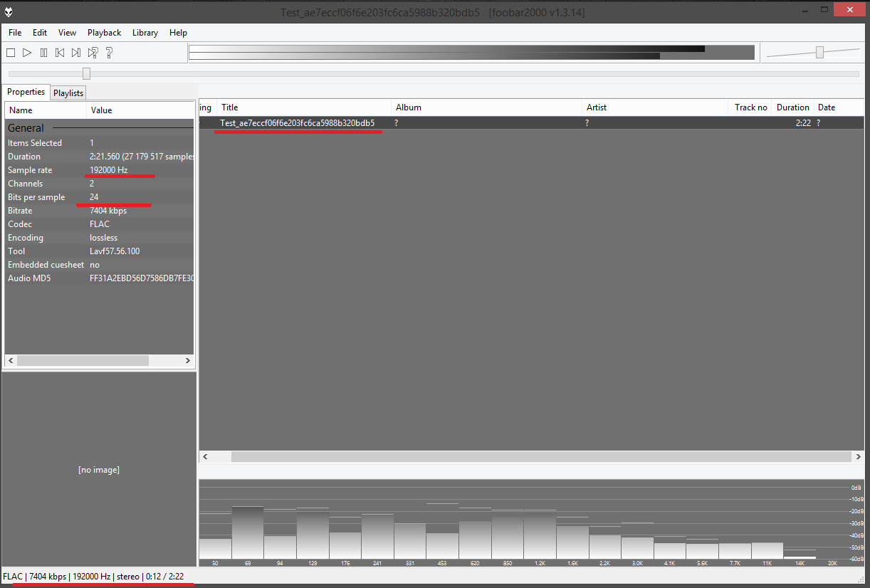Sort playlist by Artist column header
Image resolution: width=870 pixels, height=588 pixels.
597,107
